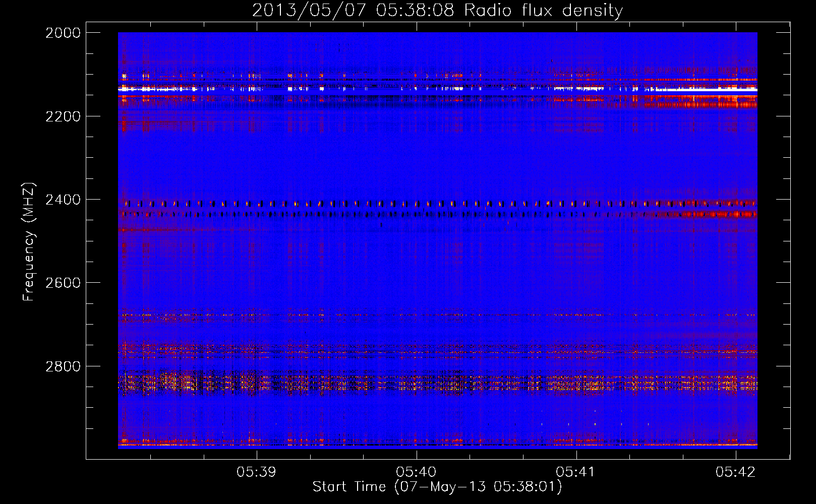Image resolution: width=816 pixels, height=504 pixels.
Task: Click the 05:40 time tick label
Action: pyautogui.click(x=417, y=472)
